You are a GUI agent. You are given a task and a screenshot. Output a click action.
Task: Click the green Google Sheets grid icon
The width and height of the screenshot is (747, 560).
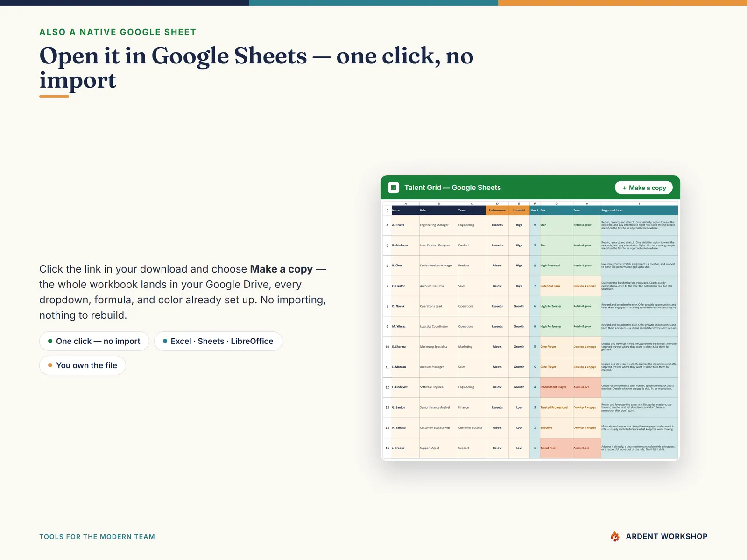coord(394,188)
